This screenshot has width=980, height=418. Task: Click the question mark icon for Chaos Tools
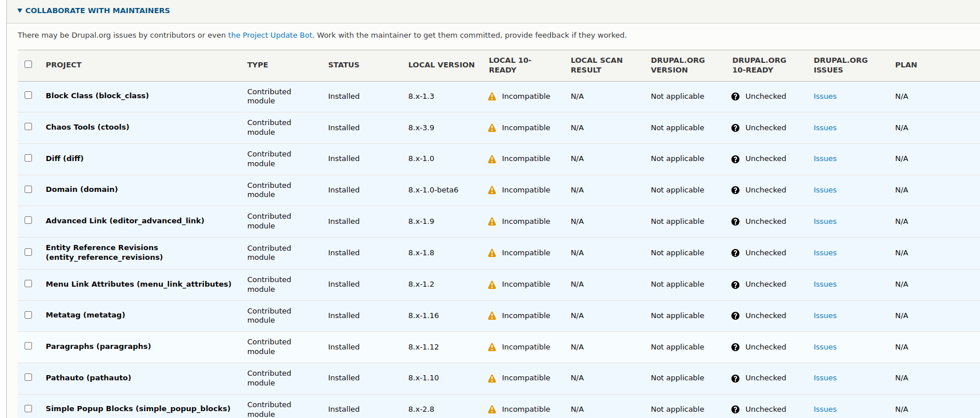(x=735, y=128)
